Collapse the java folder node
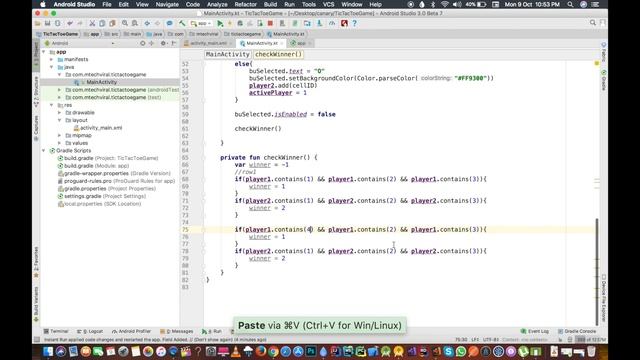 tap(52, 67)
